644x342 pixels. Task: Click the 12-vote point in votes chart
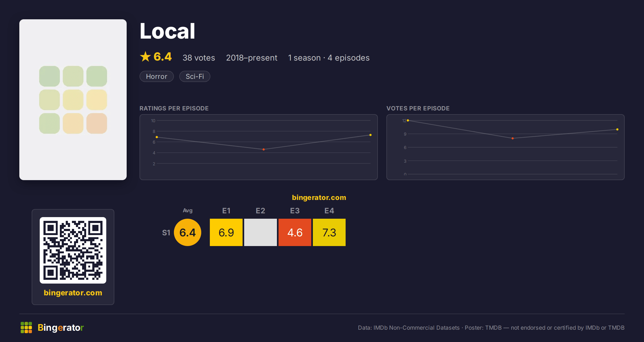click(408, 121)
